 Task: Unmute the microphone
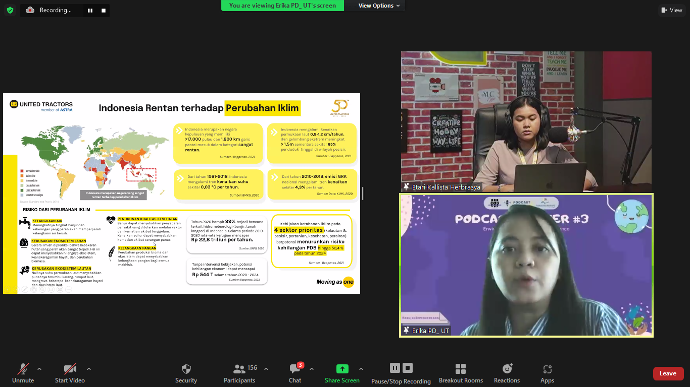[23, 373]
